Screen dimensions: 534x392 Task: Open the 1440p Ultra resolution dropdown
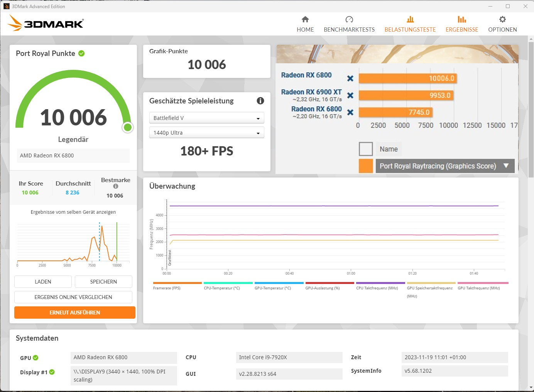207,132
